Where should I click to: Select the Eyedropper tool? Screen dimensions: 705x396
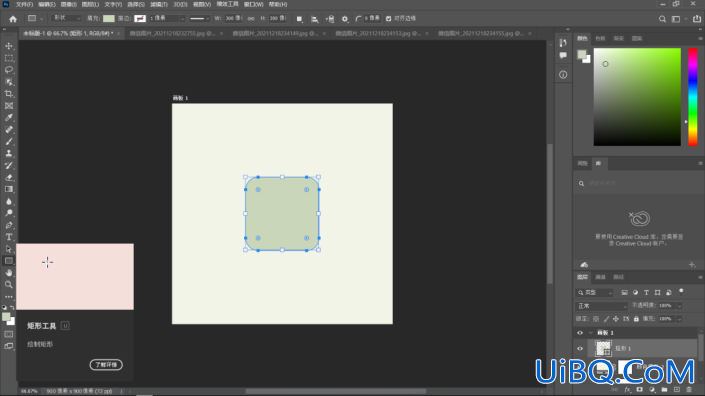(x=9, y=118)
